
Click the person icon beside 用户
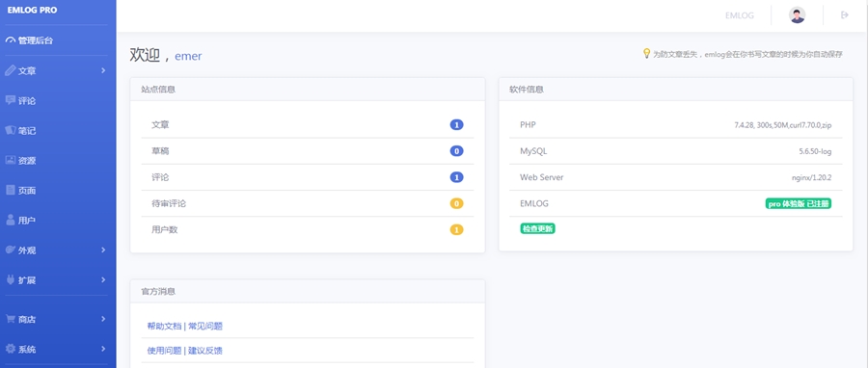(10, 220)
